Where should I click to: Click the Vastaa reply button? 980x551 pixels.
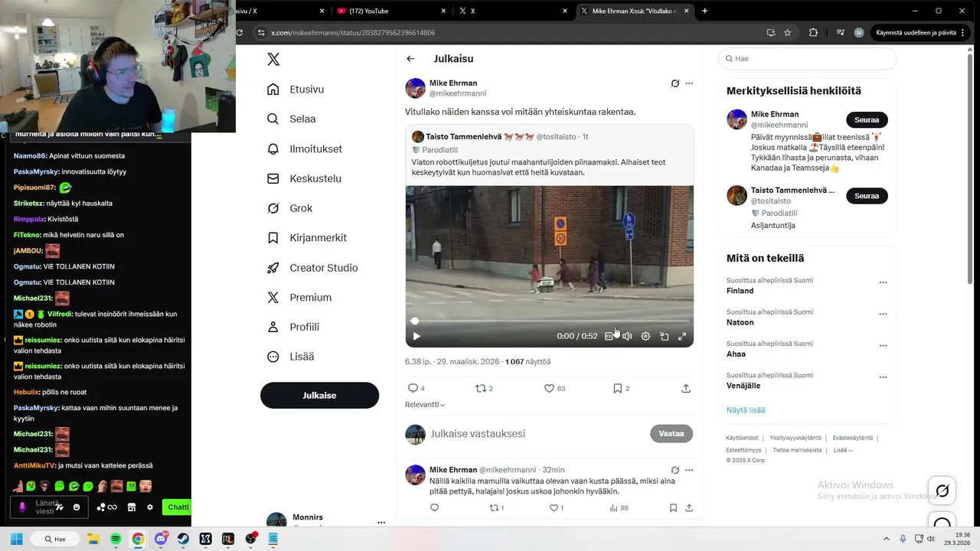tap(671, 434)
